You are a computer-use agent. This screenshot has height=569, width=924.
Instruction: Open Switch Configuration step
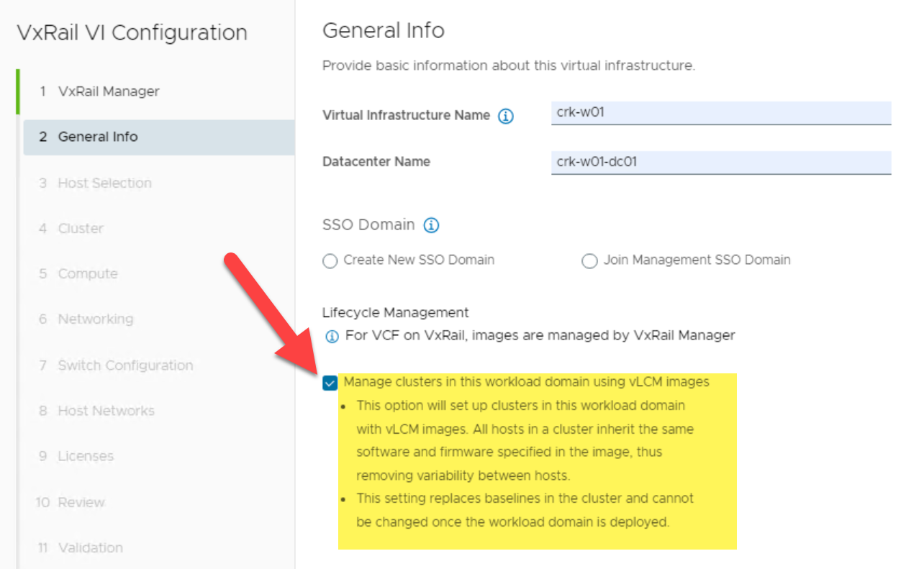tap(125, 365)
